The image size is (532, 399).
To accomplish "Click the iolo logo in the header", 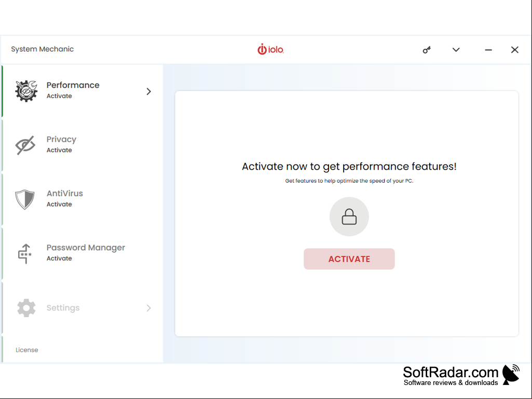I will pos(270,49).
